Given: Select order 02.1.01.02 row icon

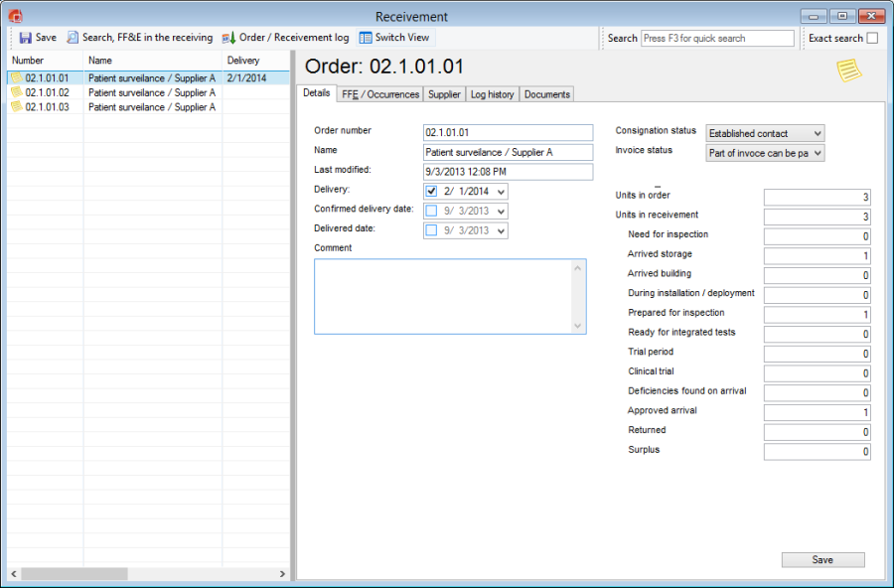Looking at the screenshot, I should [17, 92].
